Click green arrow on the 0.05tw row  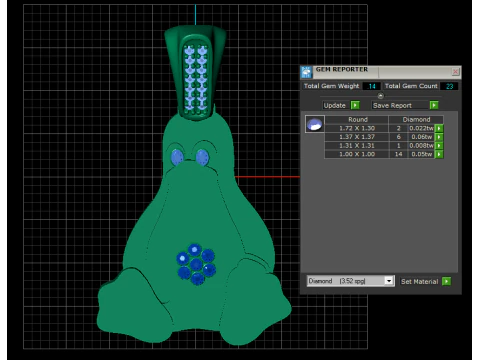click(x=439, y=154)
